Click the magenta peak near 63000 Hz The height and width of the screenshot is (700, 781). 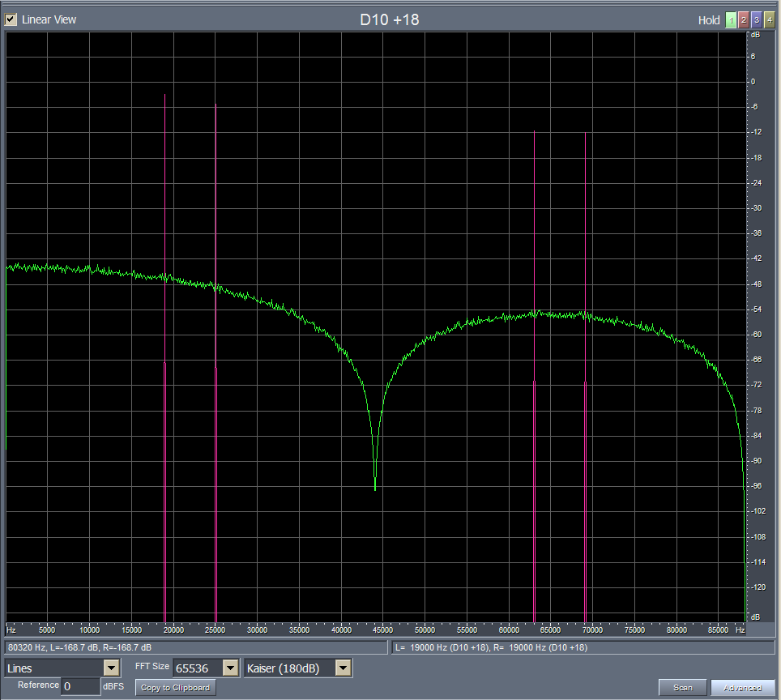point(535,132)
